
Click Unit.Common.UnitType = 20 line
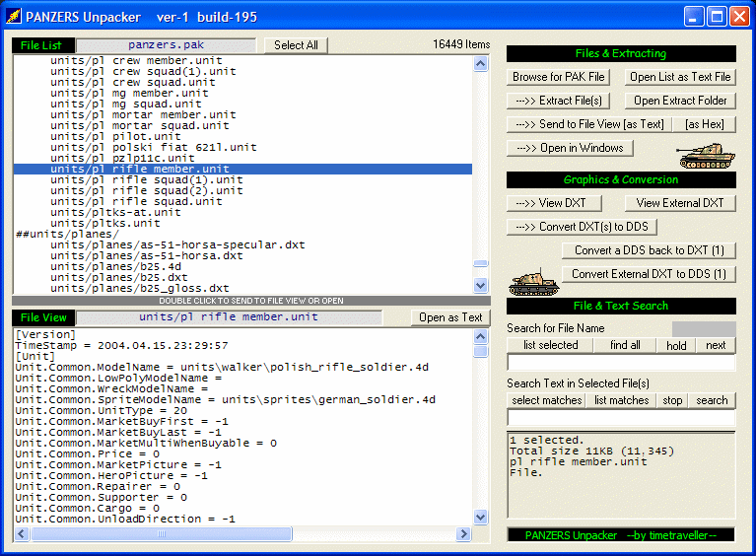101,410
